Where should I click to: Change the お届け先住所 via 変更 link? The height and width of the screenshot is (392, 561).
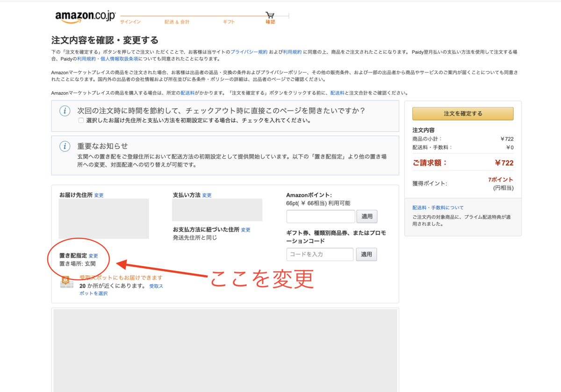pos(99,195)
